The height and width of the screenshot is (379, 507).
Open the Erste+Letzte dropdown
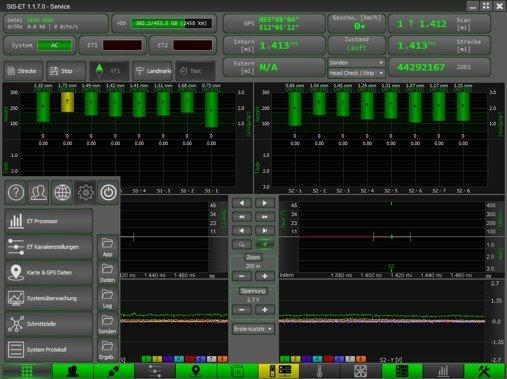[x=253, y=329]
